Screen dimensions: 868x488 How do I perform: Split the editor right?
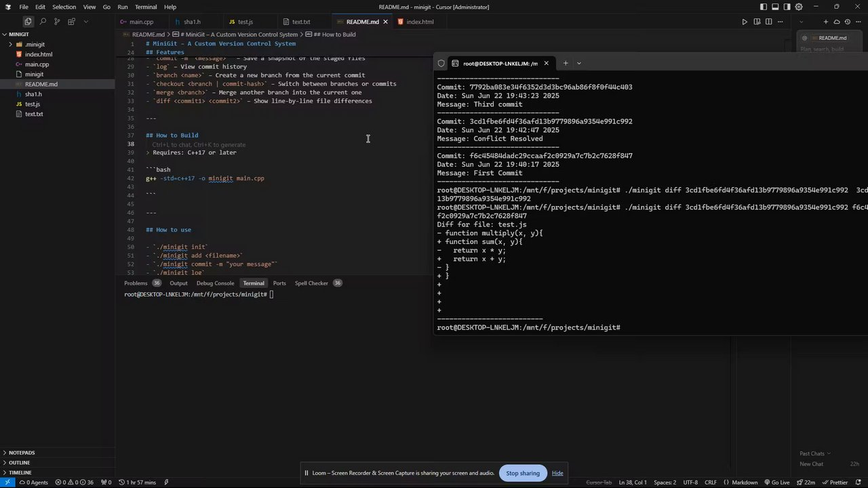click(768, 22)
